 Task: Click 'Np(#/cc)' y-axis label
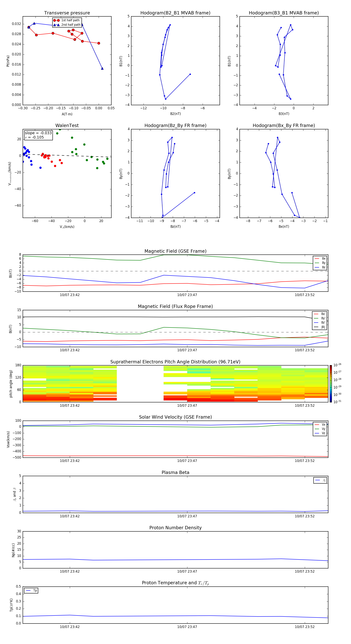13,550
